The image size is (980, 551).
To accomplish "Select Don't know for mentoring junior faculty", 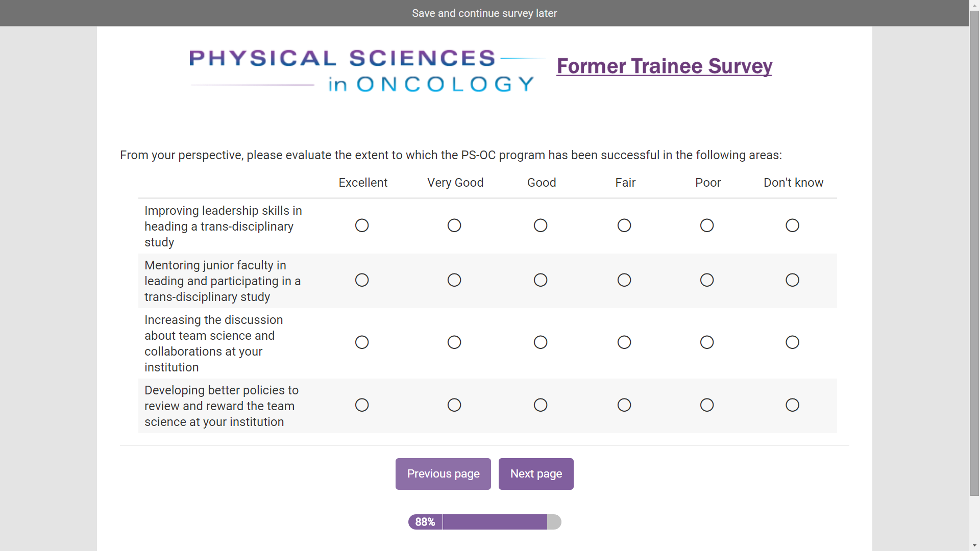I will pyautogui.click(x=792, y=280).
